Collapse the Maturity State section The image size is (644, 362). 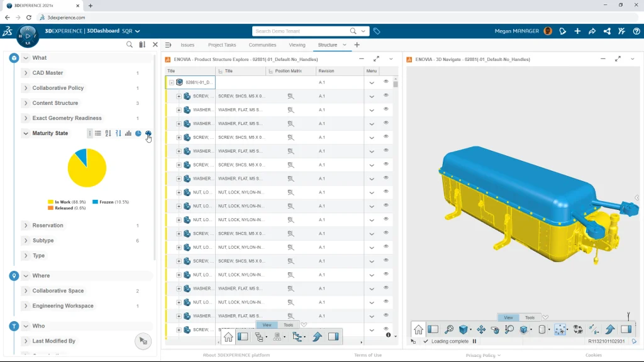point(26,133)
